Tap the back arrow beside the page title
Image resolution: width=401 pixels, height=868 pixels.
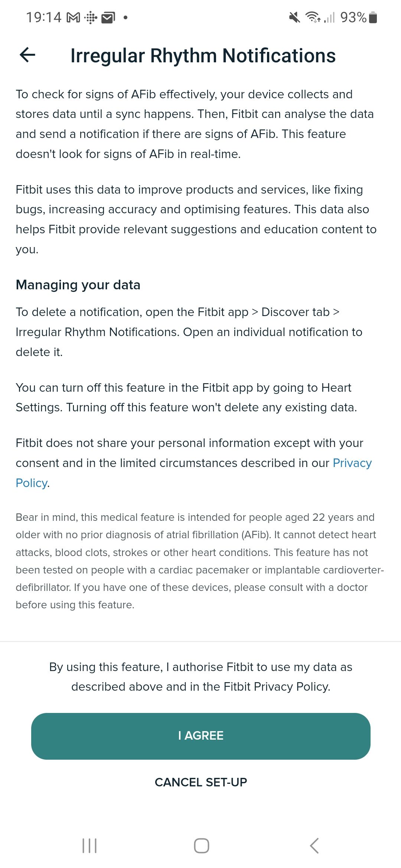27,55
